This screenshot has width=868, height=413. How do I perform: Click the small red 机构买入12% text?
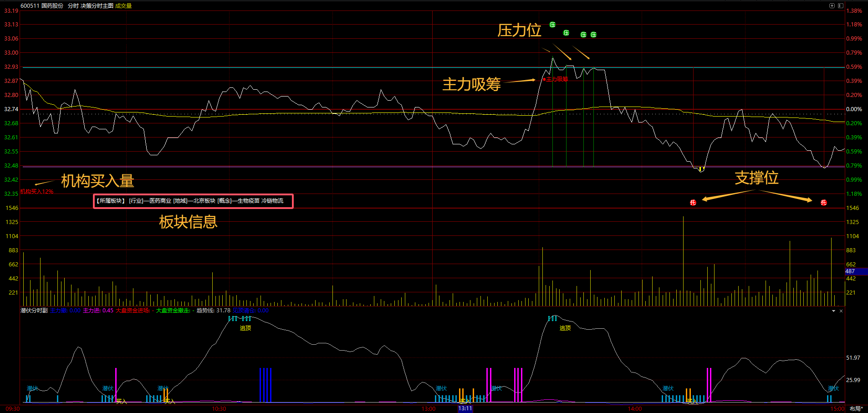tap(37, 192)
